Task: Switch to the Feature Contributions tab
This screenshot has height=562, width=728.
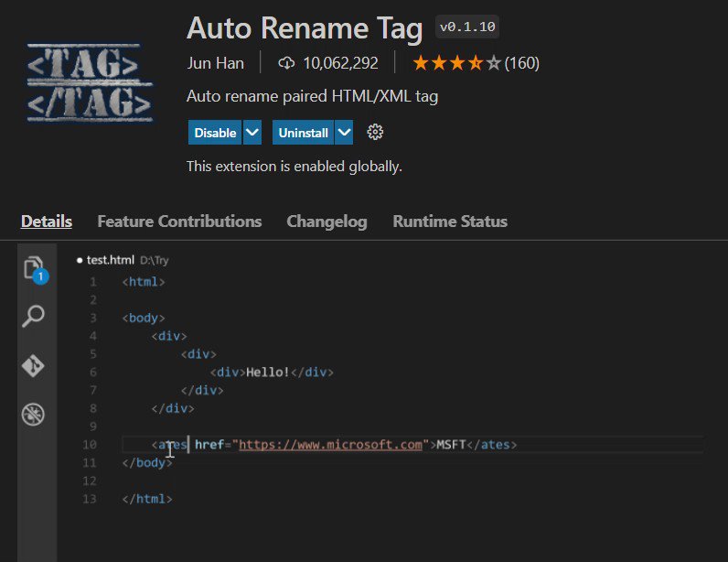Action: coord(179,222)
